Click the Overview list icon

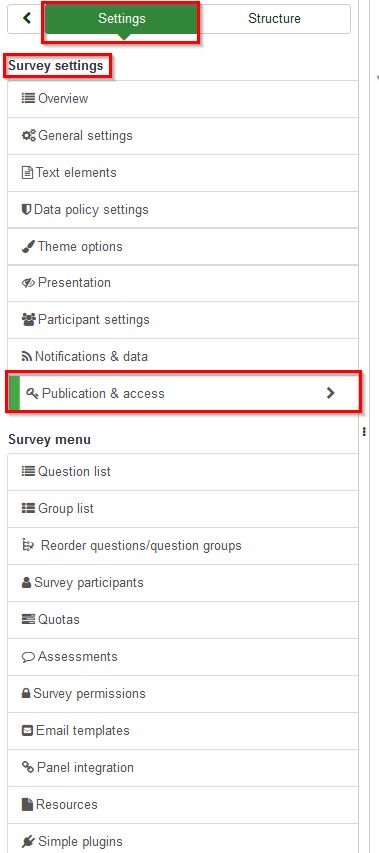[x=28, y=98]
